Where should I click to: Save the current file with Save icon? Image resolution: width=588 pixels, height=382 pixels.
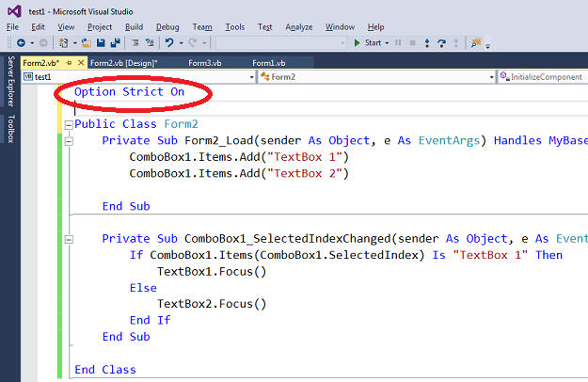[101, 42]
